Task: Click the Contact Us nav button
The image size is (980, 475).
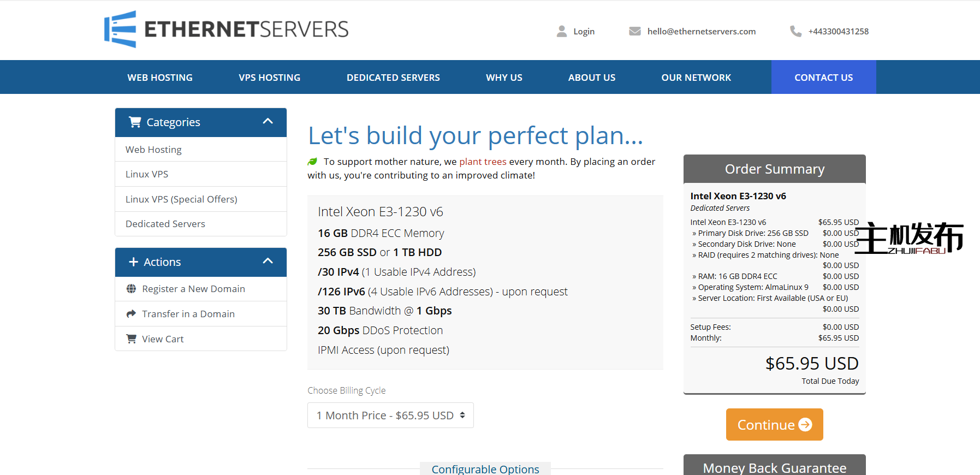Action: (x=824, y=78)
